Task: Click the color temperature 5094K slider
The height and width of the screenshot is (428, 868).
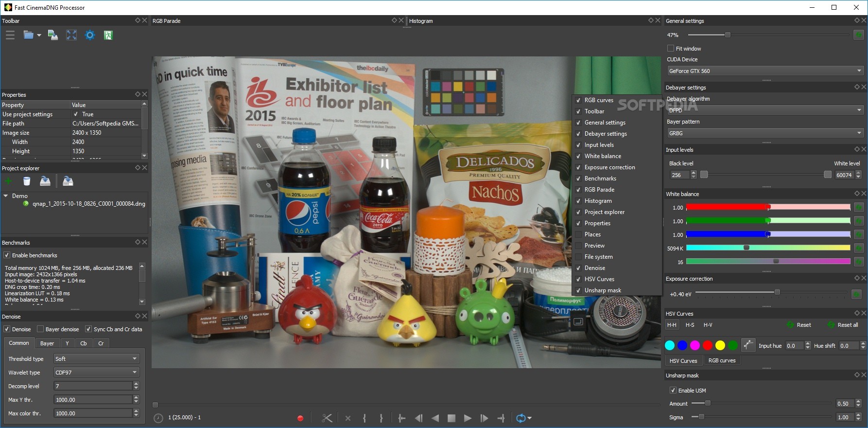Action: point(768,248)
